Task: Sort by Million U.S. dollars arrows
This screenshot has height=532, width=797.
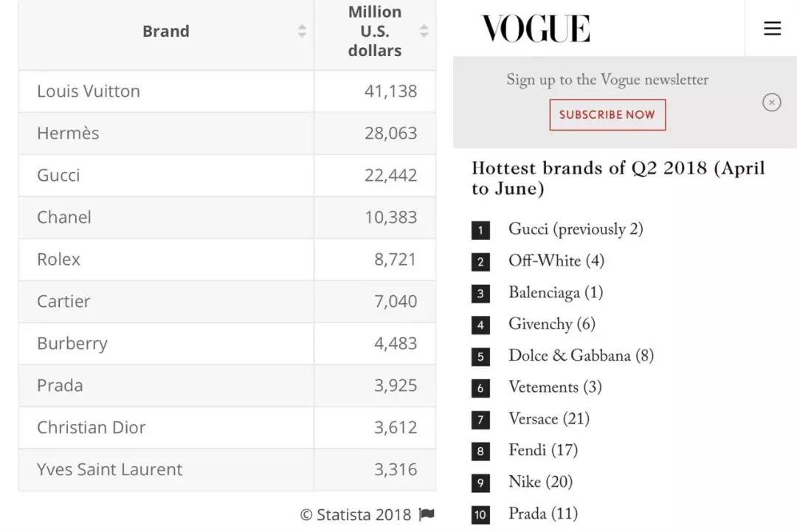Action: click(x=424, y=31)
